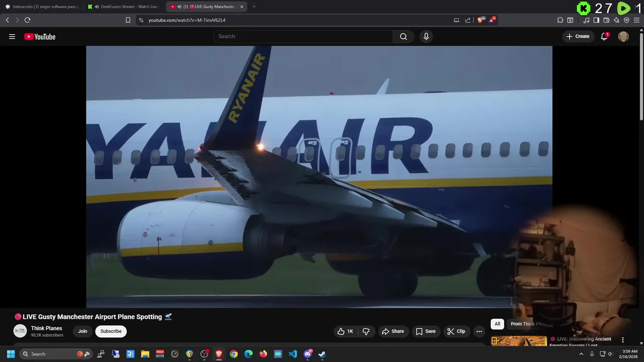The width and height of the screenshot is (644, 362).
Task: Open Brave playlist music note icon
Action: (x=586, y=20)
